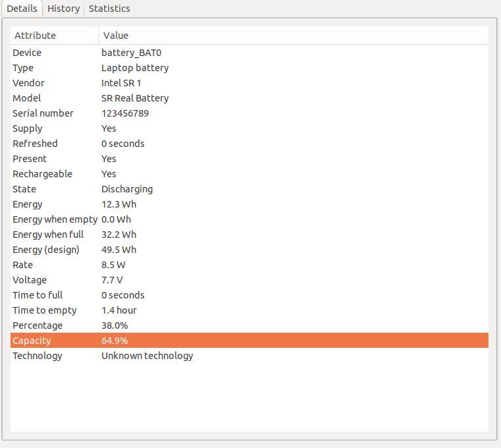Select the Rate row 8.5 W

pyautogui.click(x=250, y=265)
